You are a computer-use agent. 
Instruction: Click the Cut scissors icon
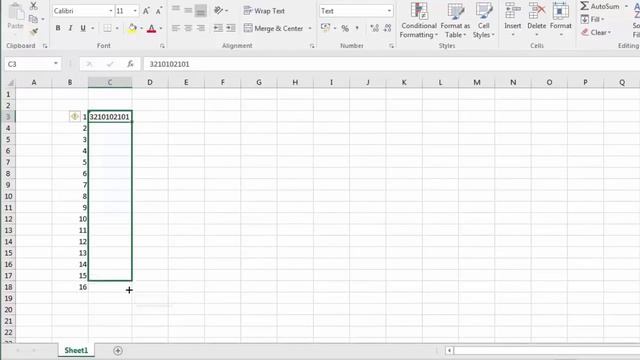point(33,6)
